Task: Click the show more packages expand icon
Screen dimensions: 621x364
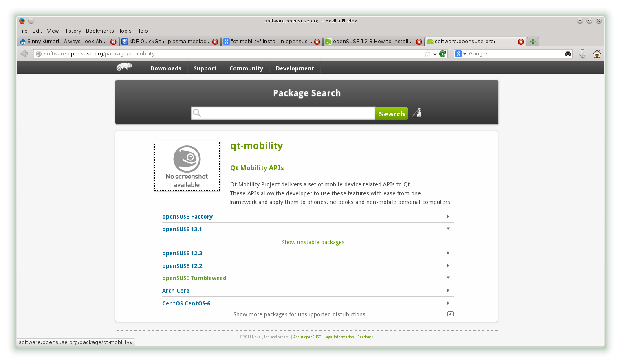Action: click(x=450, y=314)
